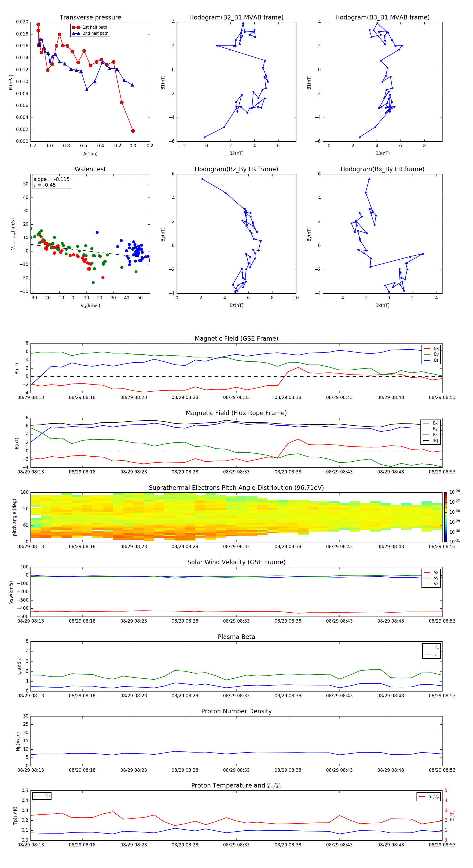Click the 'B2(nT)' x-axis label

236,153
